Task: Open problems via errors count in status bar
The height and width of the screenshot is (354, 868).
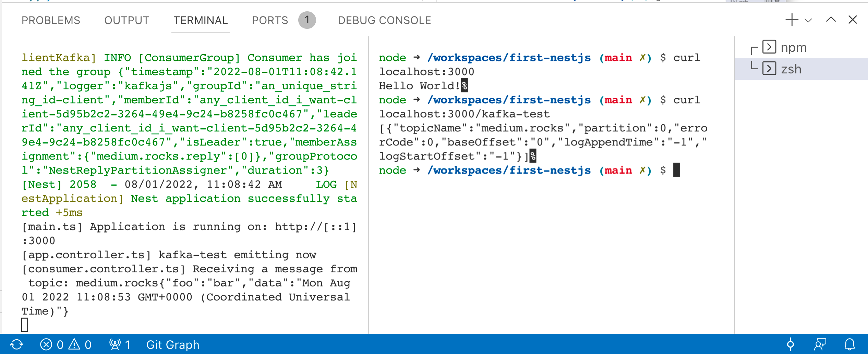Action: click(x=52, y=344)
